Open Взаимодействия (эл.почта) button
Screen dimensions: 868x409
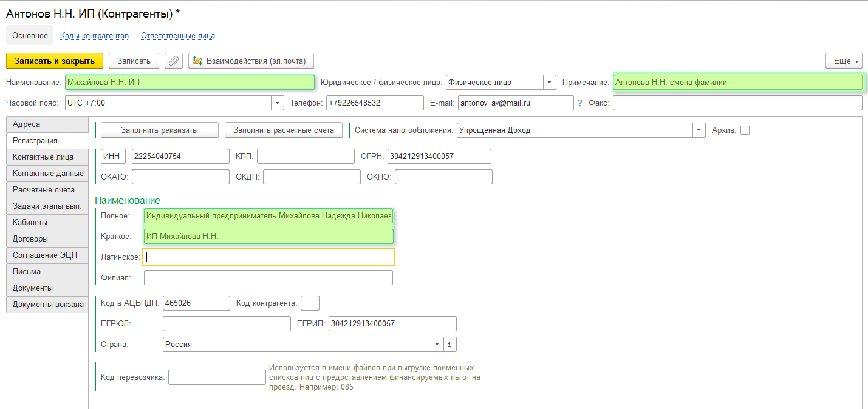click(251, 61)
